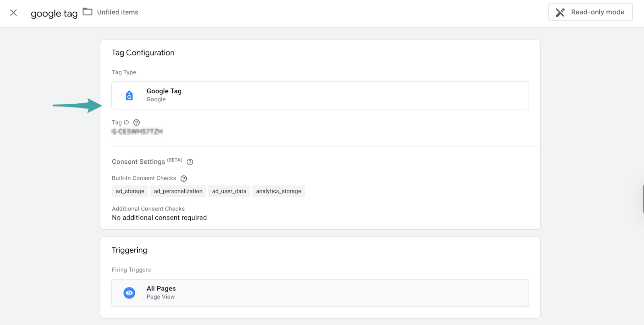This screenshot has width=644, height=325.
Task: Click the tag name "google tag"
Action: [54, 13]
